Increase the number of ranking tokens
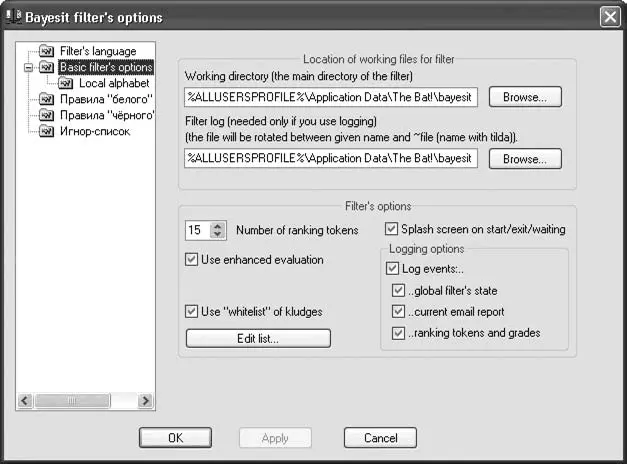Viewport: 627px width, 464px height. (219, 225)
